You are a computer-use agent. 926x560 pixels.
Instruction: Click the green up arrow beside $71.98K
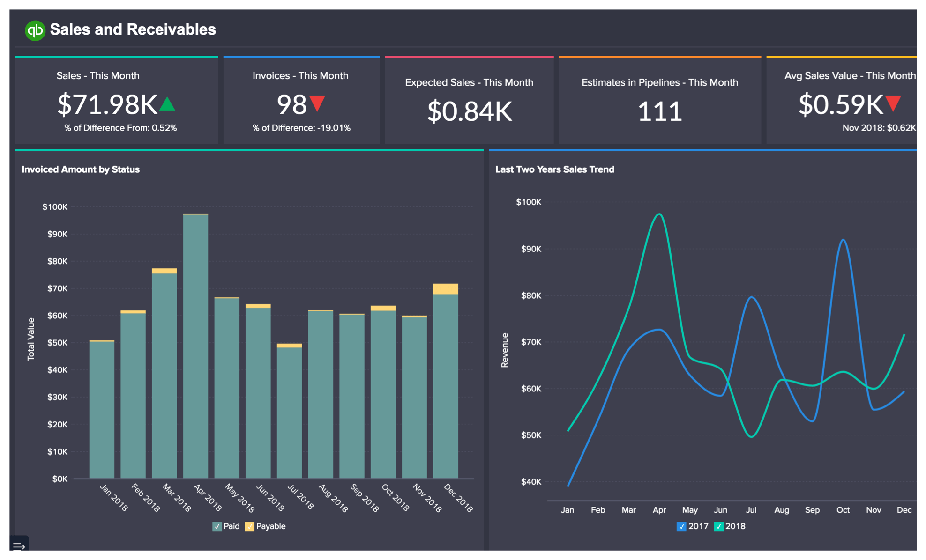(167, 104)
